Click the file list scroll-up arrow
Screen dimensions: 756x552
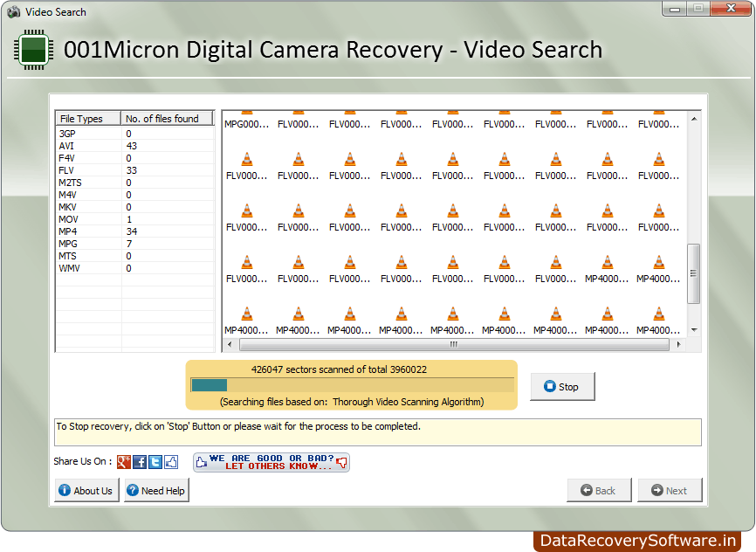pyautogui.click(x=694, y=119)
